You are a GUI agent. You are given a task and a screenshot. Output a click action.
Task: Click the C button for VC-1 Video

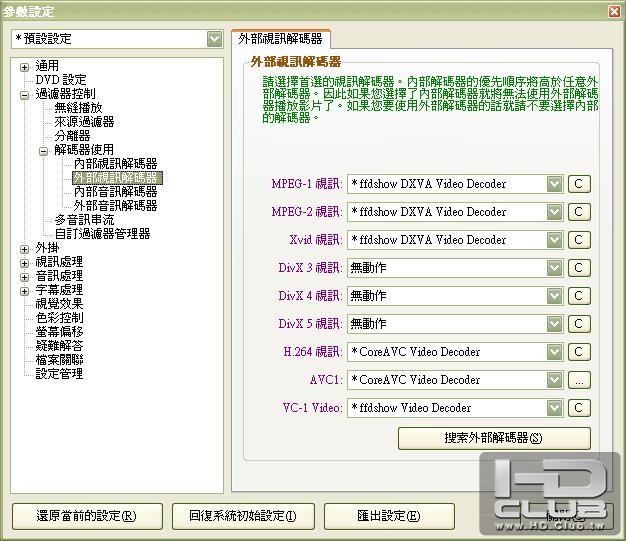[x=579, y=408]
